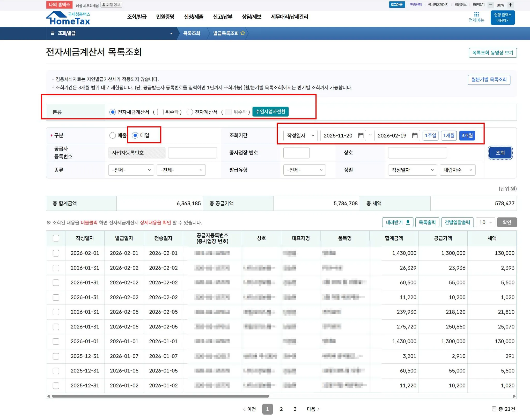The image size is (530, 420).
Task: Check the 위수탁 checkbox for 전자세금계산서
Action: (160, 112)
